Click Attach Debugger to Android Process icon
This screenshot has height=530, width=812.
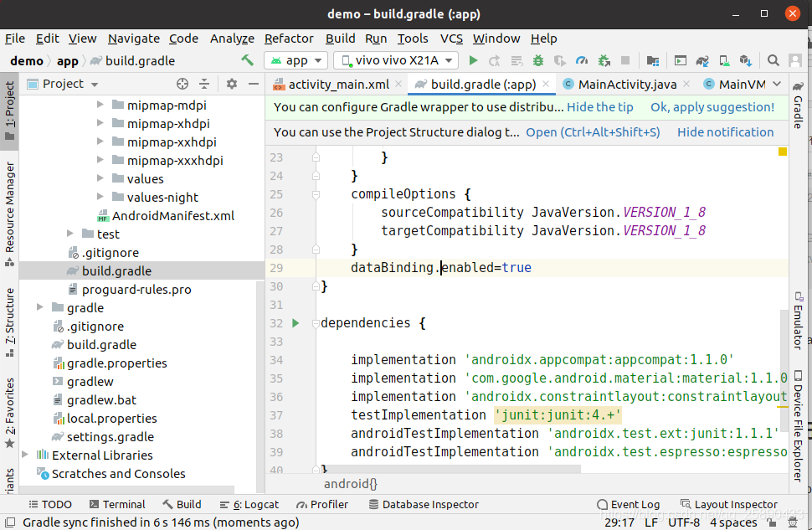pos(604,60)
